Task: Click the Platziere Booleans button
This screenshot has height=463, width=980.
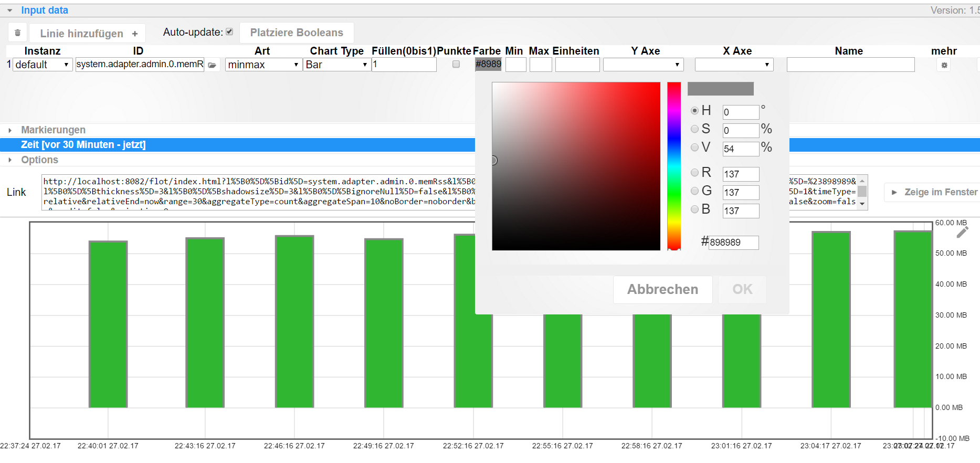Action: click(297, 33)
